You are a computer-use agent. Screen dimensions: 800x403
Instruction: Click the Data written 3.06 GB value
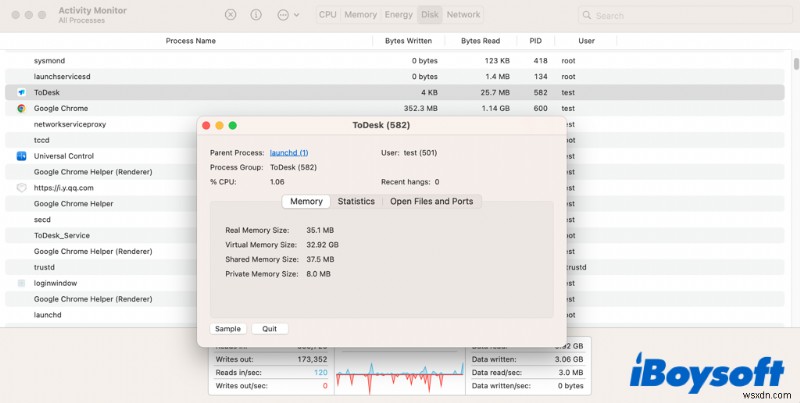569,359
